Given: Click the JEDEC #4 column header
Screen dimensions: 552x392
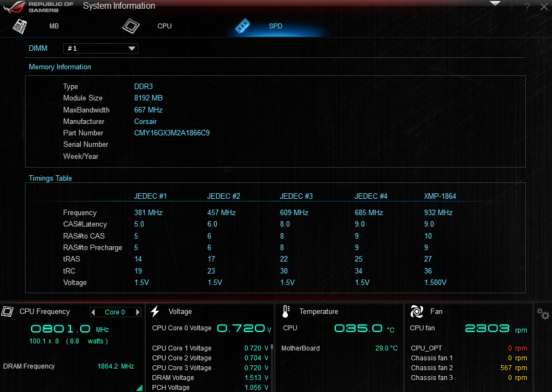Looking at the screenshot, I should [371, 197].
